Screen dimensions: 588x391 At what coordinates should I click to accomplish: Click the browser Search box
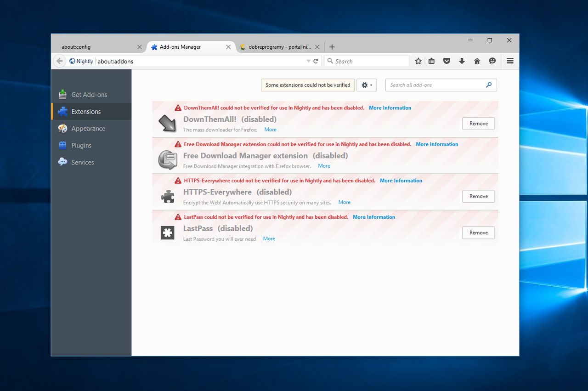367,61
